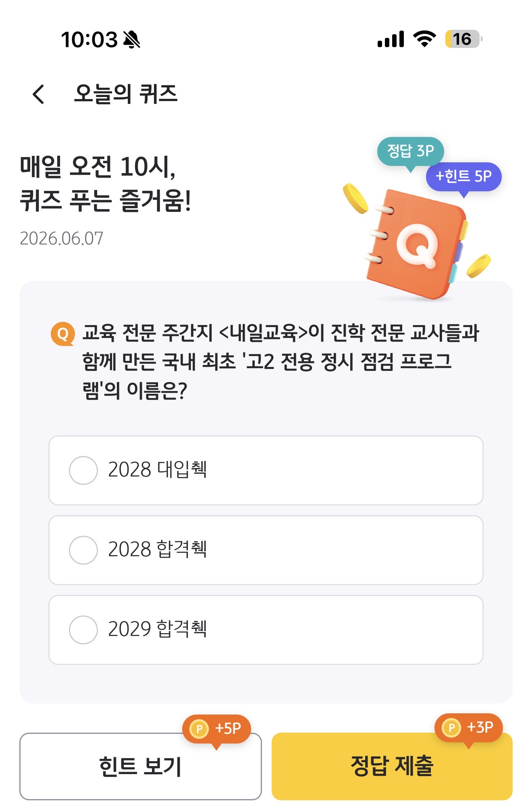This screenshot has height=812, width=532.
Task: Tap the muted bell status icon
Action: [131, 39]
